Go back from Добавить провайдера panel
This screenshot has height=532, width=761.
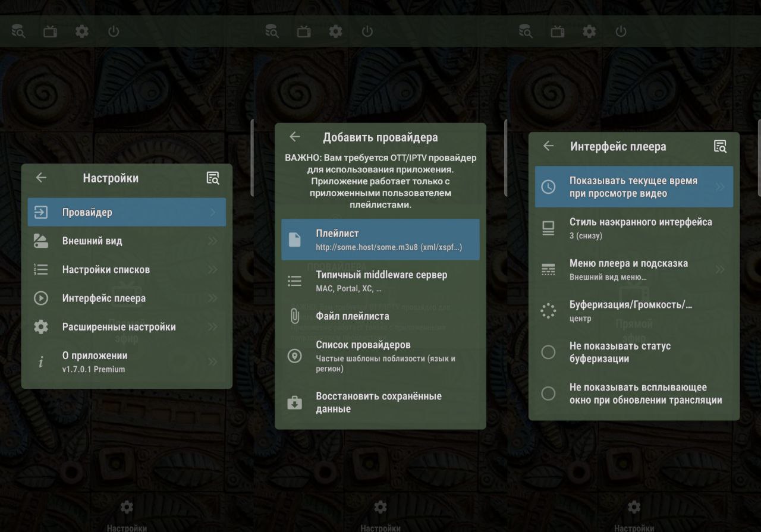[295, 137]
